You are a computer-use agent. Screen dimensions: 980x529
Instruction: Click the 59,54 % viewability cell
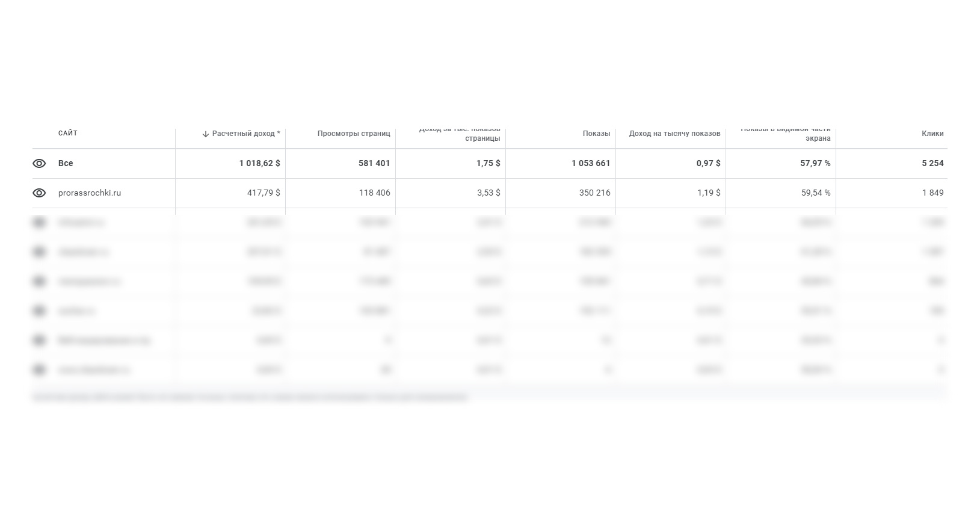pos(816,193)
